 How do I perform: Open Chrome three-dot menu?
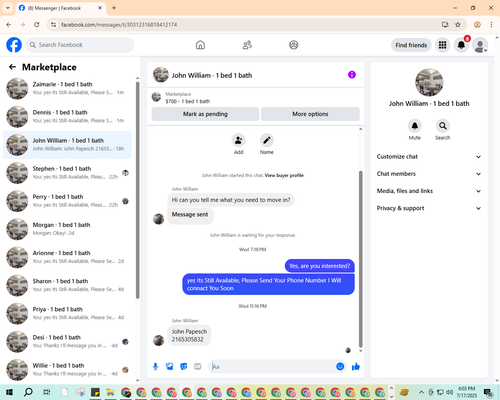[491, 25]
